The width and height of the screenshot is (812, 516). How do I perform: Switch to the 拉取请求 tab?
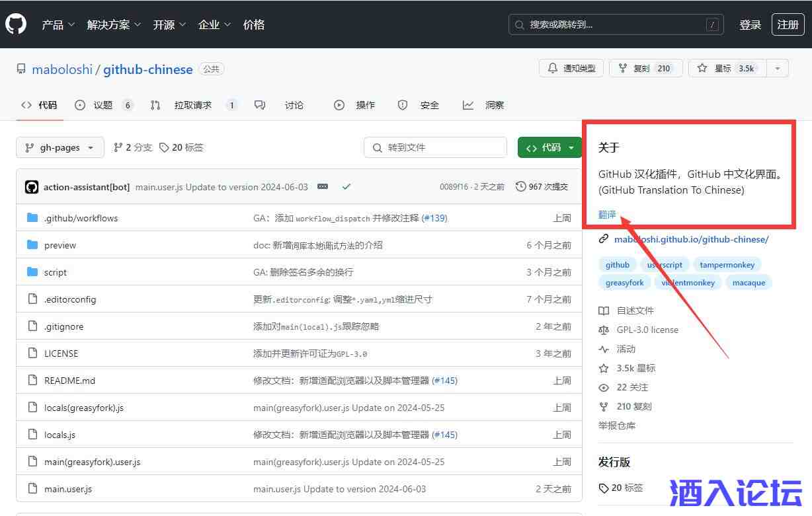point(193,105)
